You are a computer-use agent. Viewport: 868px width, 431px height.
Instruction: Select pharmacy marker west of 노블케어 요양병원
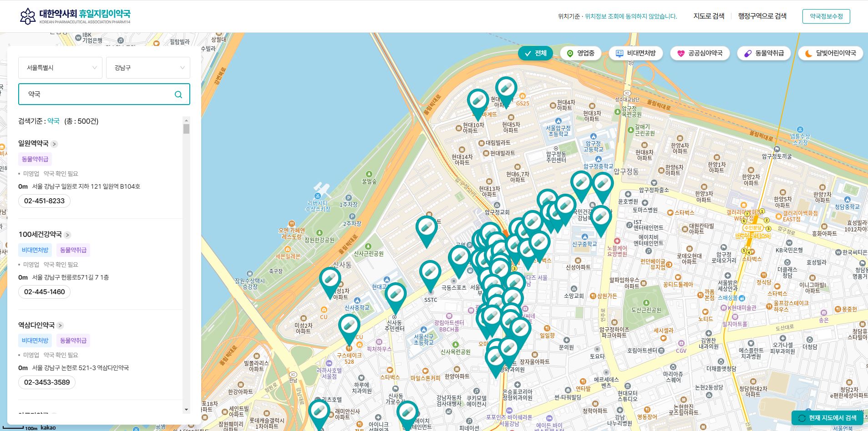click(601, 221)
